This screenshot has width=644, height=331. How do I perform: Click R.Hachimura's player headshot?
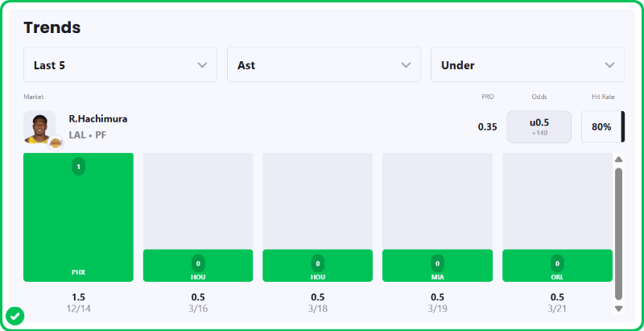pos(38,126)
